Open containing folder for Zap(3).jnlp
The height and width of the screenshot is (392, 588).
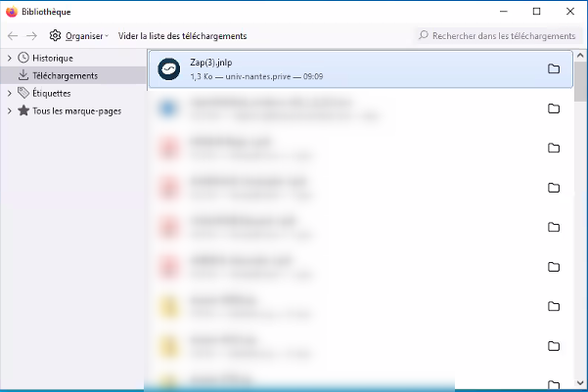point(554,68)
